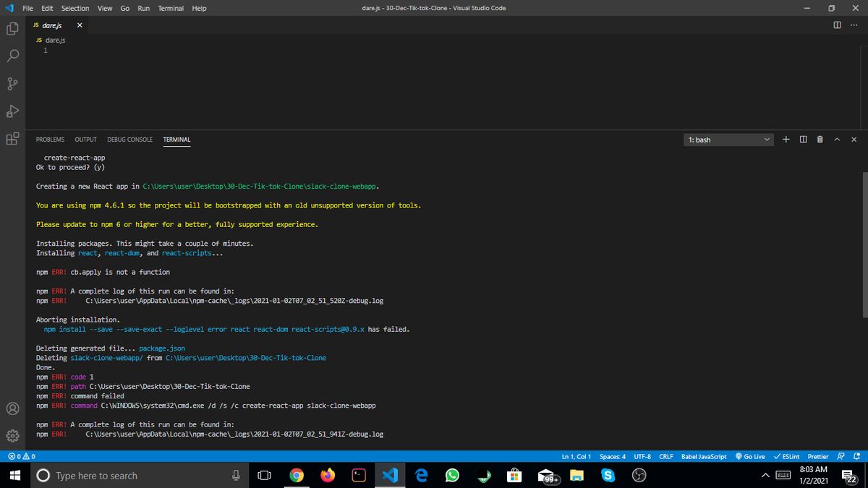Viewport: 868px width, 488px height.
Task: Switch to the Debug Console tab
Action: click(x=129, y=140)
